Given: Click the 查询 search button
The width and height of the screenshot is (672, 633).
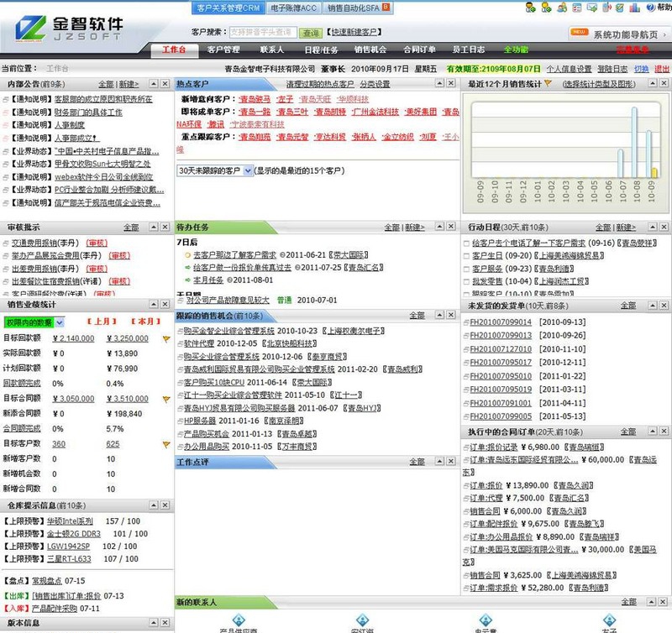Looking at the screenshot, I should click(x=310, y=33).
